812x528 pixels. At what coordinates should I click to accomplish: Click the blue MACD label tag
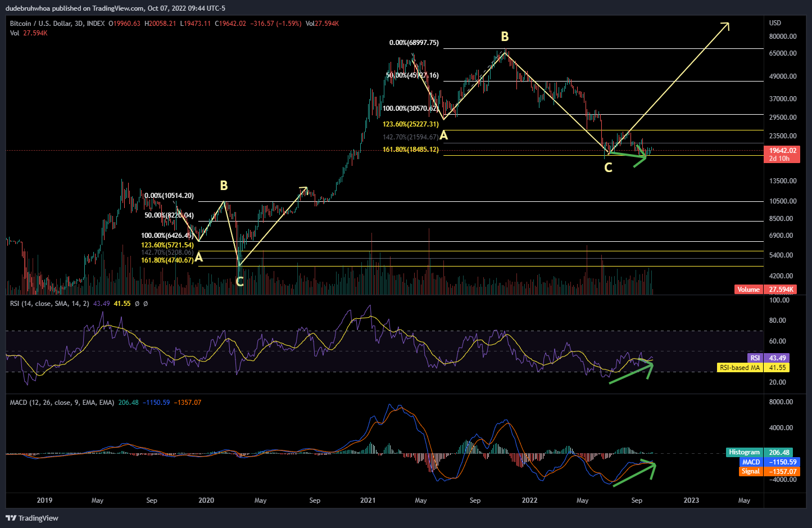(x=751, y=462)
